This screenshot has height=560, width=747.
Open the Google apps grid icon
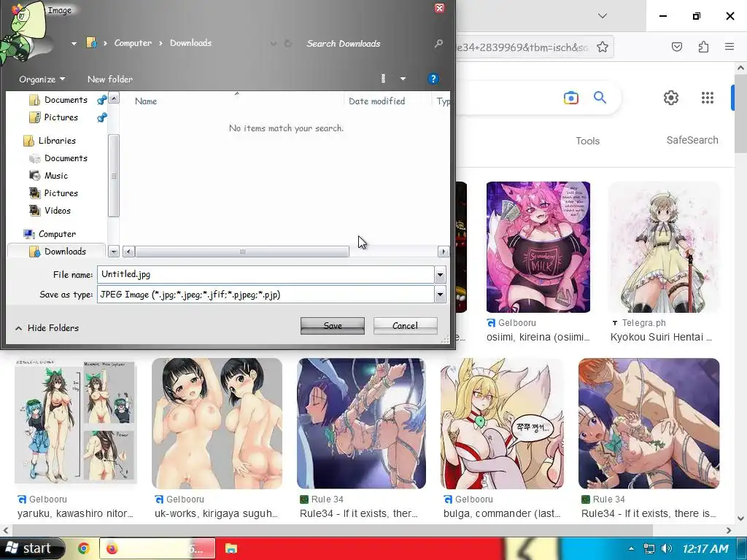point(708,98)
